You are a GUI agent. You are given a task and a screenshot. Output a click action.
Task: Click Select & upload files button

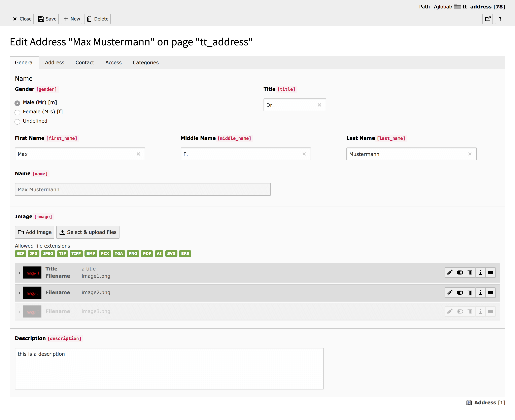(x=88, y=232)
